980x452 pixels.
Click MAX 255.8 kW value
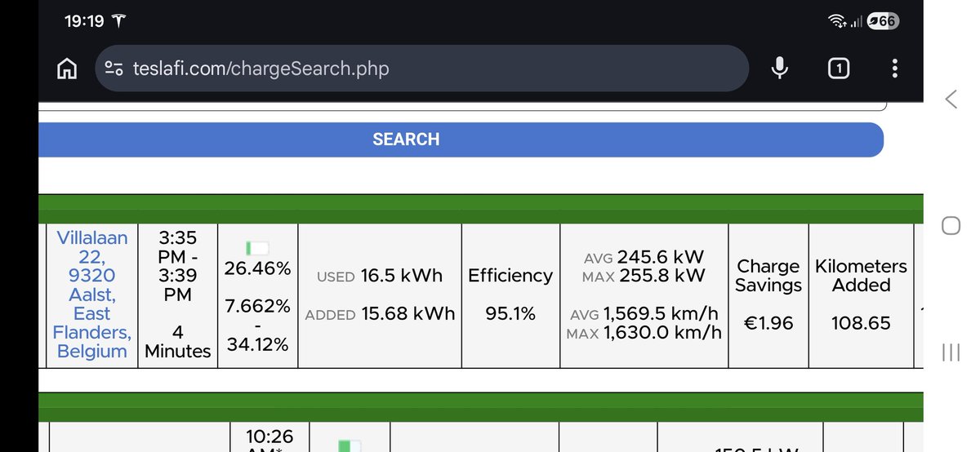(x=644, y=276)
